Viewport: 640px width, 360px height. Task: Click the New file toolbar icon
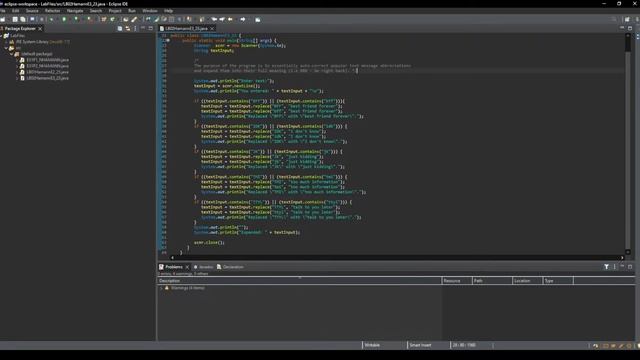click(3, 19)
